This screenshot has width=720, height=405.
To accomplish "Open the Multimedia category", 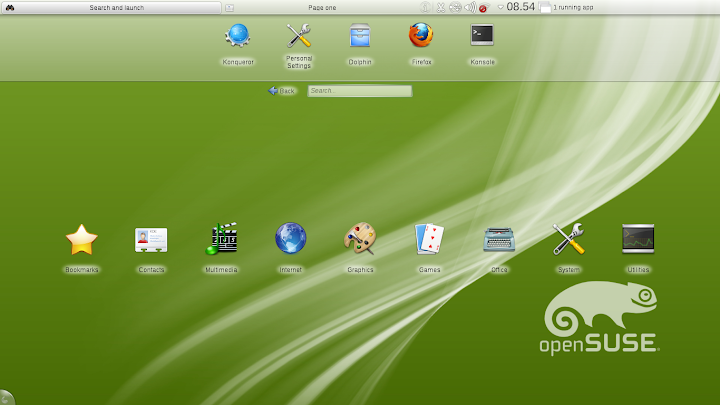I will (x=221, y=248).
